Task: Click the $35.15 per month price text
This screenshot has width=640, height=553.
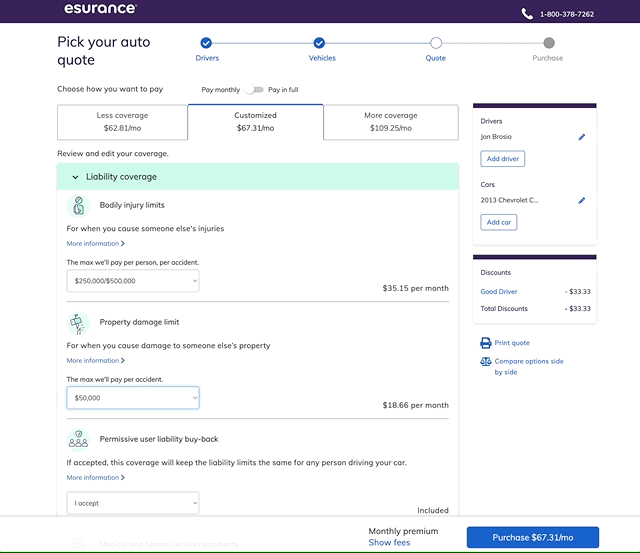Action: pos(416,288)
